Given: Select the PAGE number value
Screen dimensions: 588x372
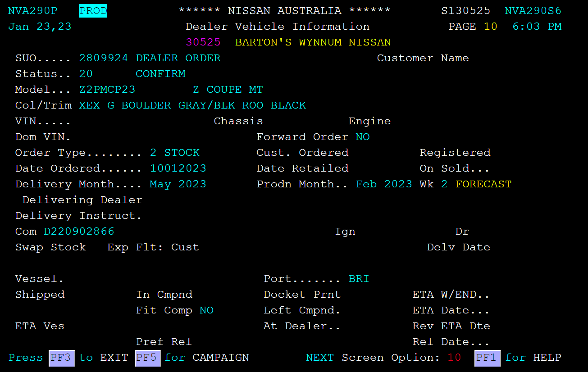Looking at the screenshot, I should pyautogui.click(x=490, y=27).
